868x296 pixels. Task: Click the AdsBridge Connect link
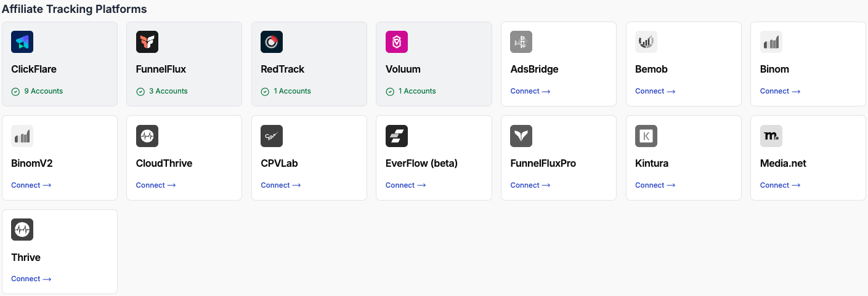click(x=530, y=91)
